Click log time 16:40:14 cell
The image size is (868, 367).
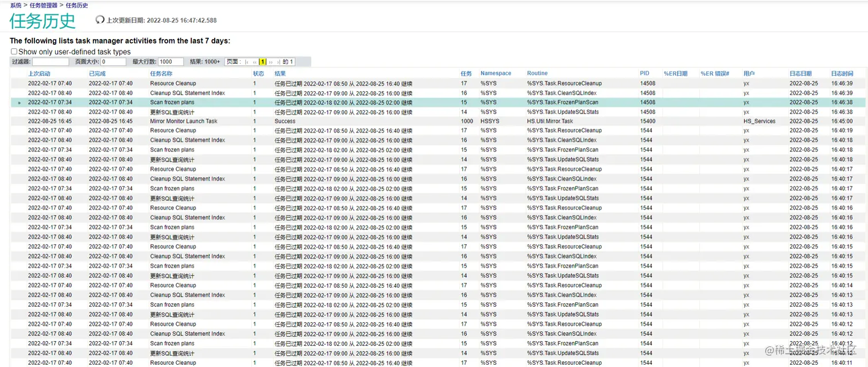[x=842, y=285]
